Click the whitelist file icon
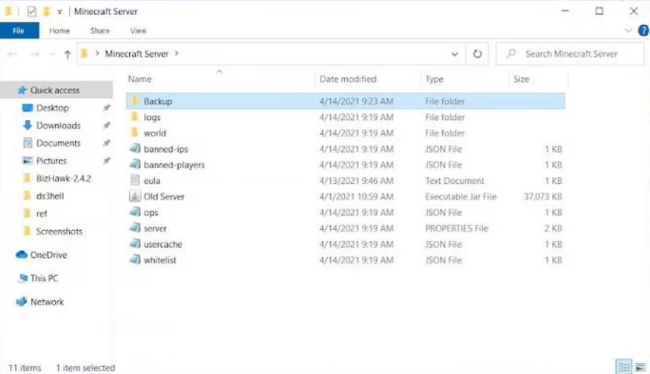 135,260
